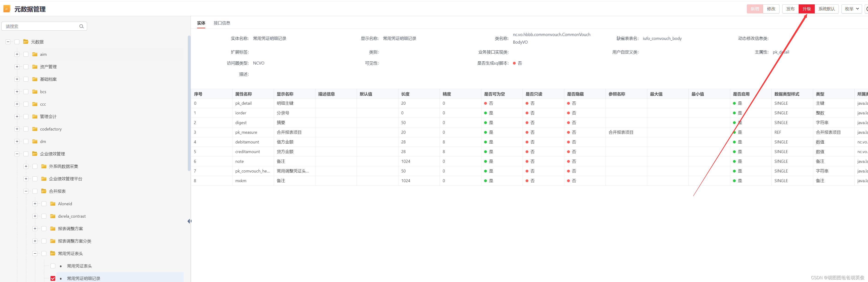Click the red 升级 button
Screen dimensions: 868x282
806,9
